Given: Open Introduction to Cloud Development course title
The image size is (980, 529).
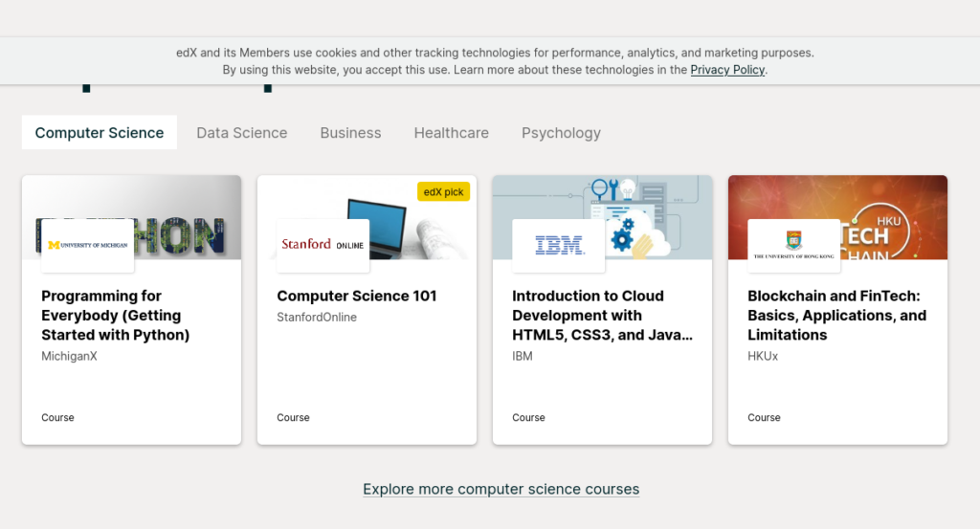Looking at the screenshot, I should [x=603, y=316].
